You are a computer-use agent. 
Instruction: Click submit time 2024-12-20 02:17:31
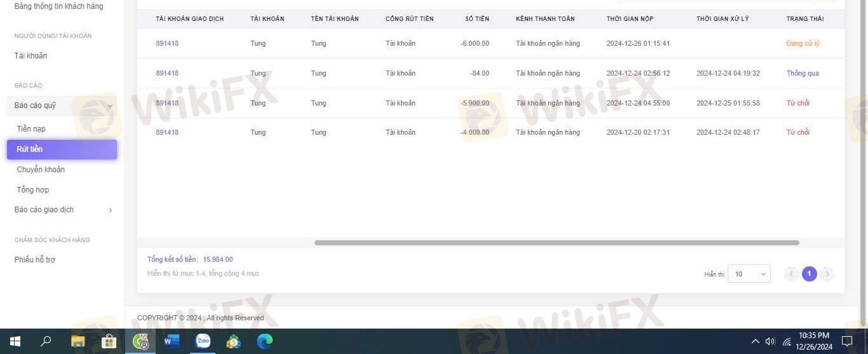638,132
